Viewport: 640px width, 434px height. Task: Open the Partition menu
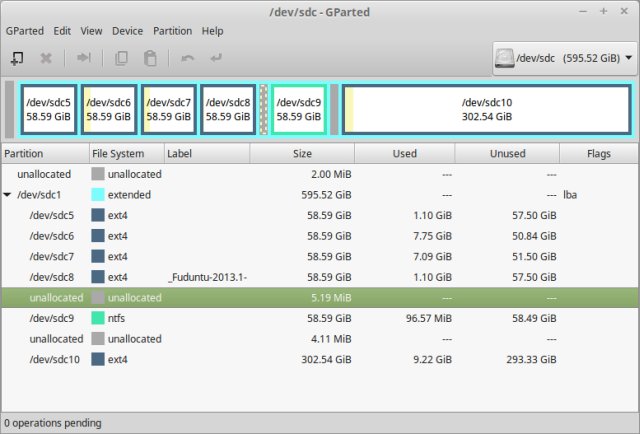point(172,31)
